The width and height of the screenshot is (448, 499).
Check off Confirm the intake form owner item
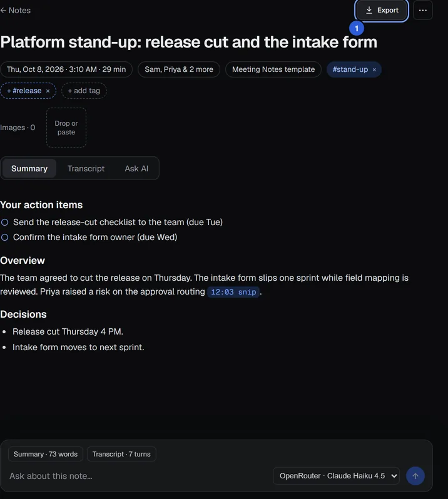pyautogui.click(x=4, y=237)
